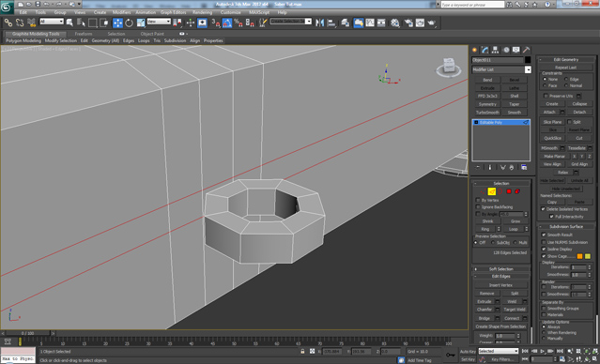Select Border sub-object level icon

[500, 191]
